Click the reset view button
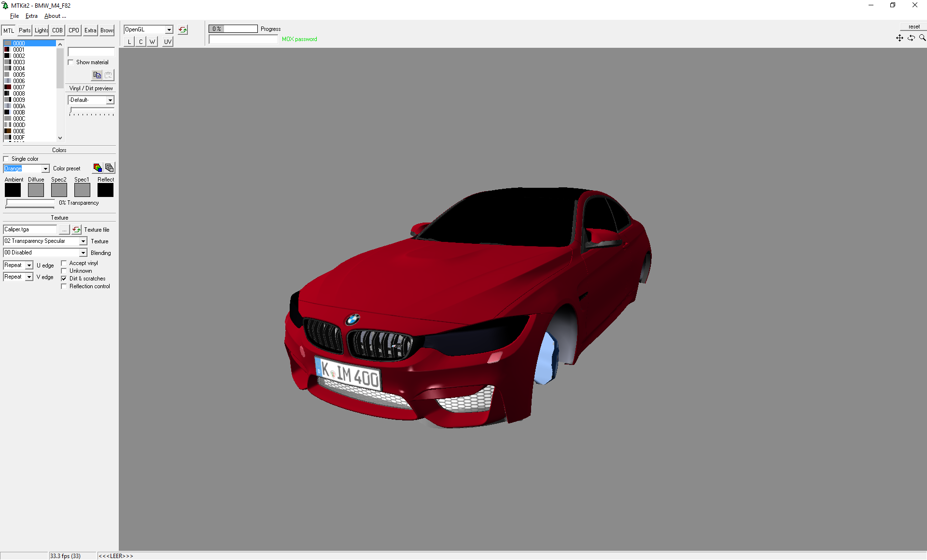The image size is (927, 560). (913, 27)
